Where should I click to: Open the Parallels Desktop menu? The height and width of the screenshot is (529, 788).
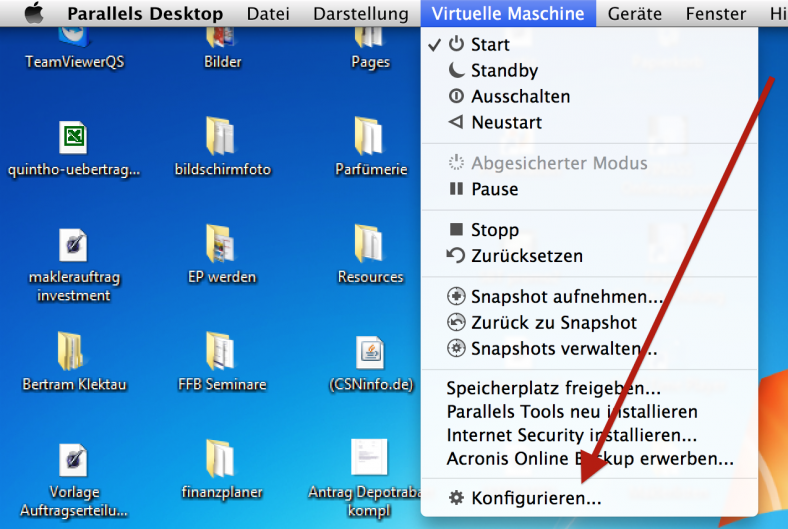[145, 14]
